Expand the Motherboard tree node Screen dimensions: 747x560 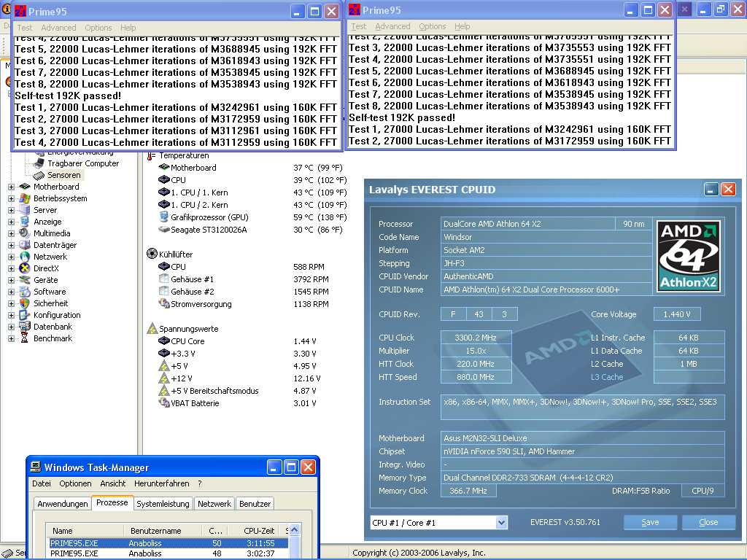12,187
